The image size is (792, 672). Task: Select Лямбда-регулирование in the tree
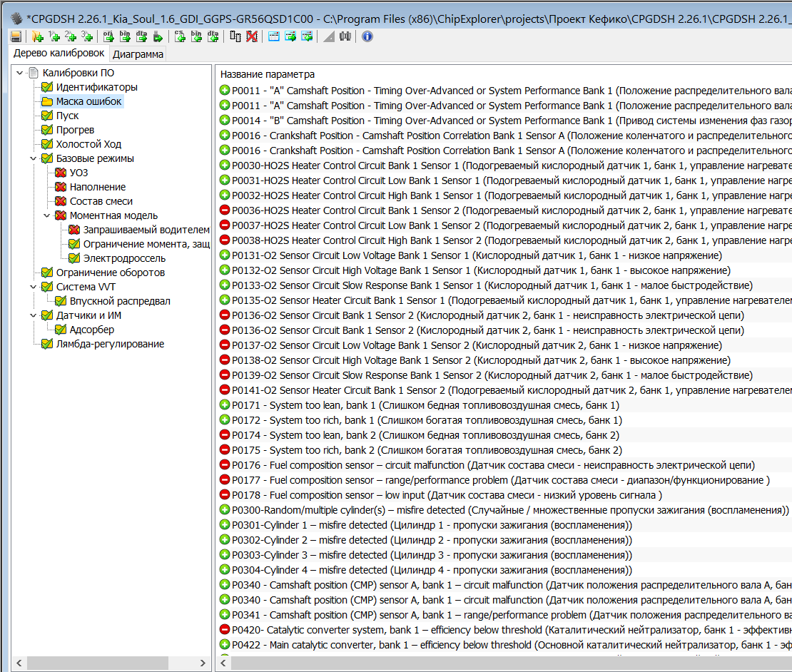click(x=110, y=344)
